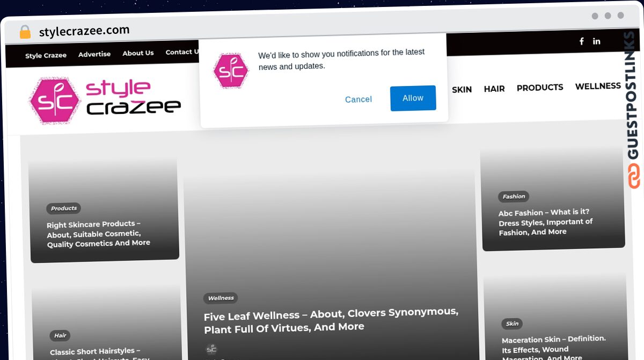Cancel the notification request
This screenshot has height=360, width=644.
point(358,99)
